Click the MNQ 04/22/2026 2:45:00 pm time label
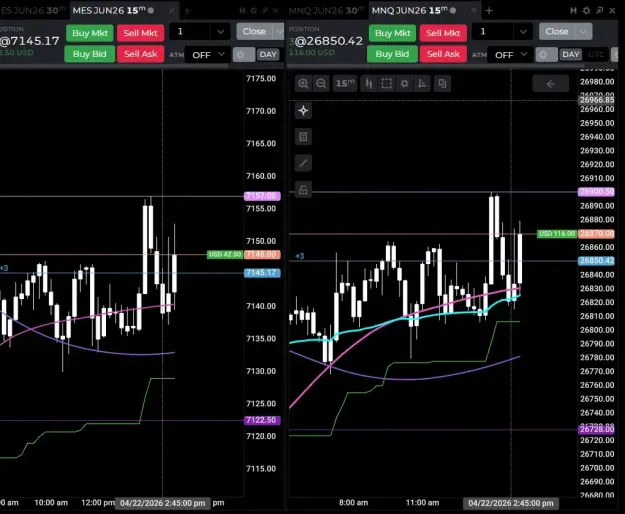 (x=511, y=503)
